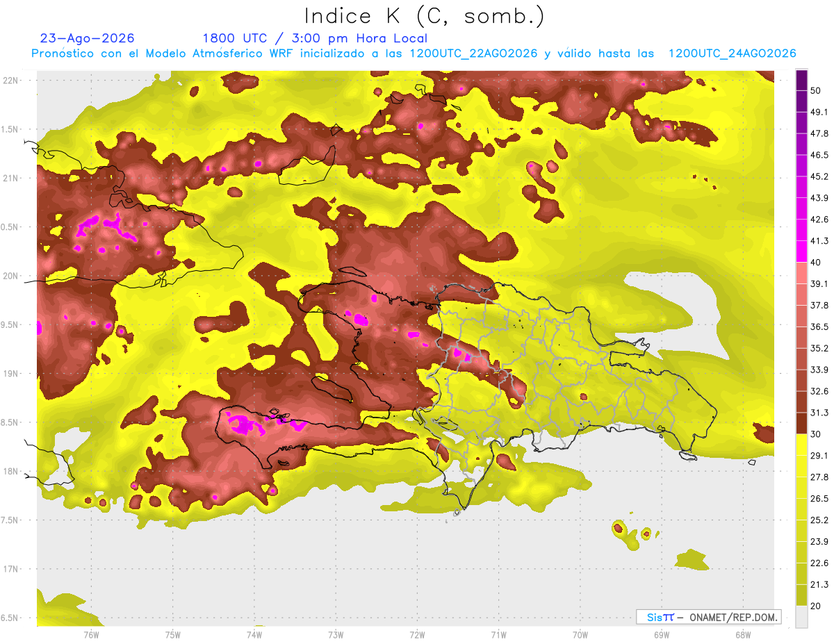Click the color bar label '20'
The width and height of the screenshot is (834, 644).
pos(816,606)
